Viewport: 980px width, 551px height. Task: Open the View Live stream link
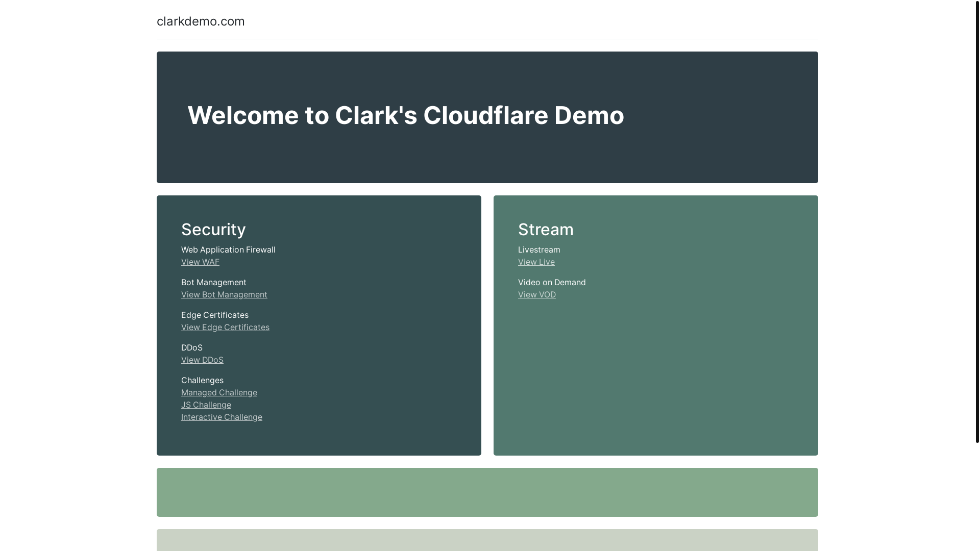pos(536,262)
